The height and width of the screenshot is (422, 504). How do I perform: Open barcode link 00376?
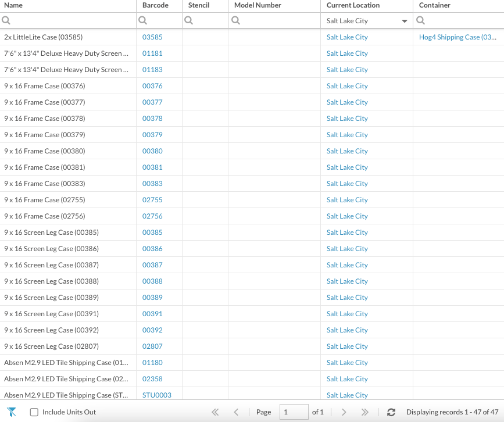(x=152, y=86)
